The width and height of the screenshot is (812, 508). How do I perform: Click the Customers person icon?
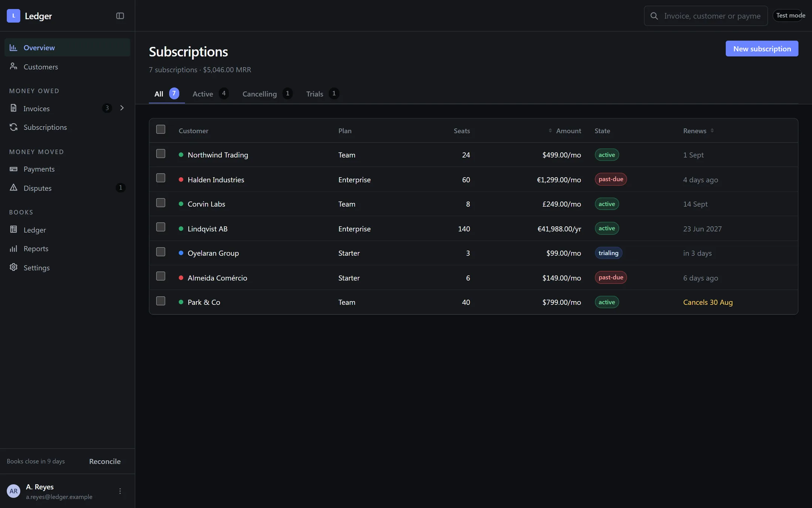coord(14,66)
